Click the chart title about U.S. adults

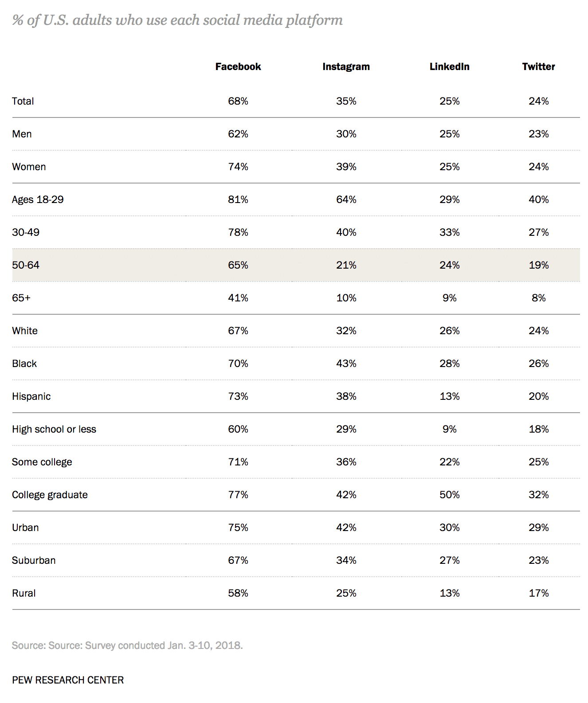pos(177,20)
